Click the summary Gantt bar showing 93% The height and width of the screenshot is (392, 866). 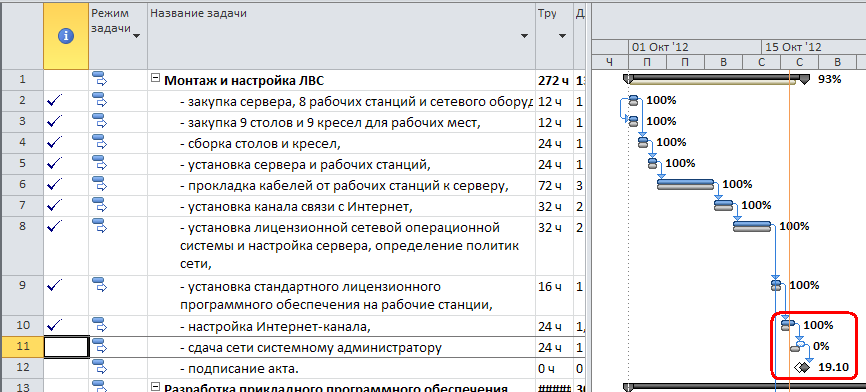[716, 79]
